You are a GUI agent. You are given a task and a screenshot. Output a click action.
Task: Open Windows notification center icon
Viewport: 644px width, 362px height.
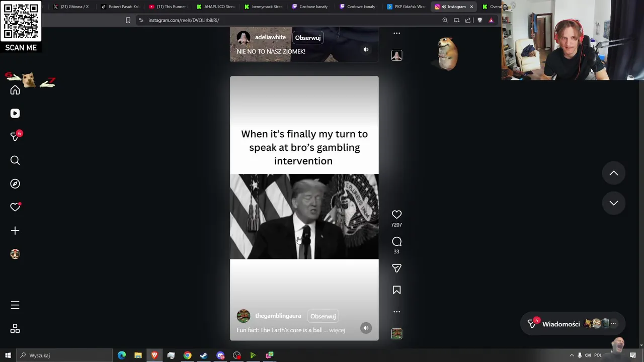coord(633,355)
